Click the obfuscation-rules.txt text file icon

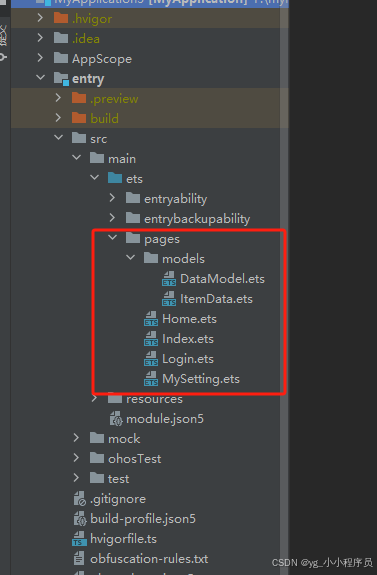point(79,558)
